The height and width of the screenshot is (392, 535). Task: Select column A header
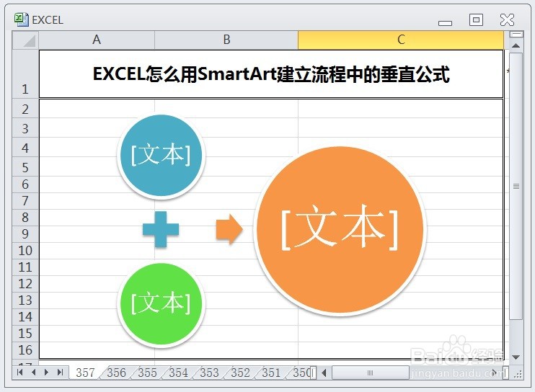pos(97,40)
